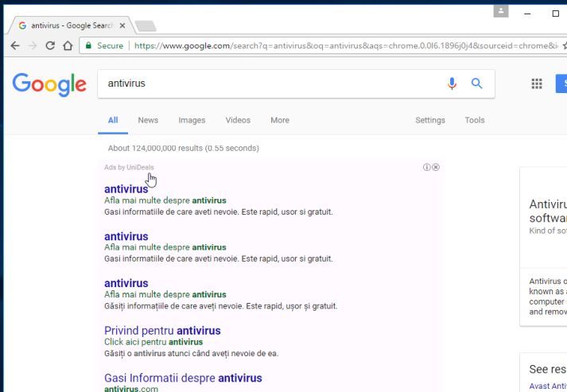This screenshot has width=567, height=392.
Task: Click the Chrome profile avatar icon
Action: click(501, 11)
